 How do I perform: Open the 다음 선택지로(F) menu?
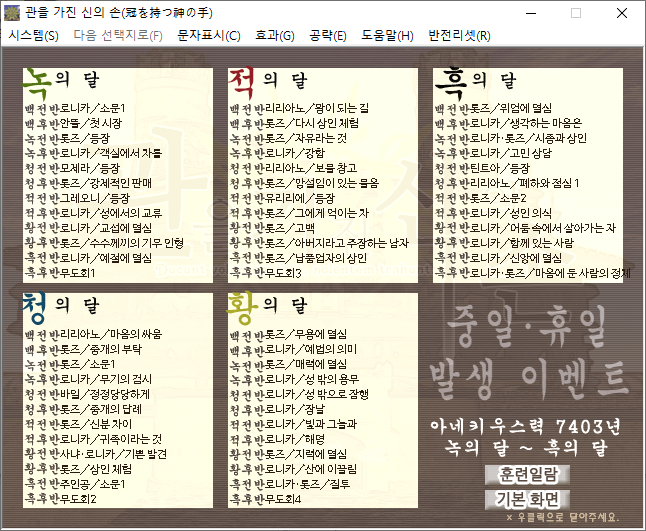pos(118,35)
